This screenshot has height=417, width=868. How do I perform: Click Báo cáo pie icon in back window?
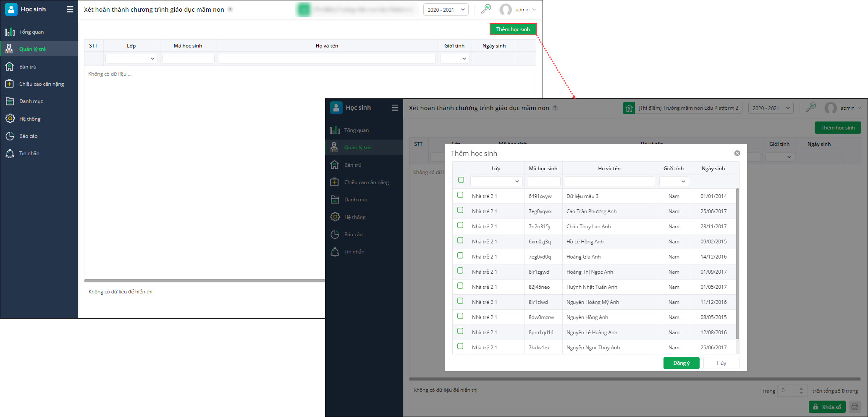(x=10, y=136)
